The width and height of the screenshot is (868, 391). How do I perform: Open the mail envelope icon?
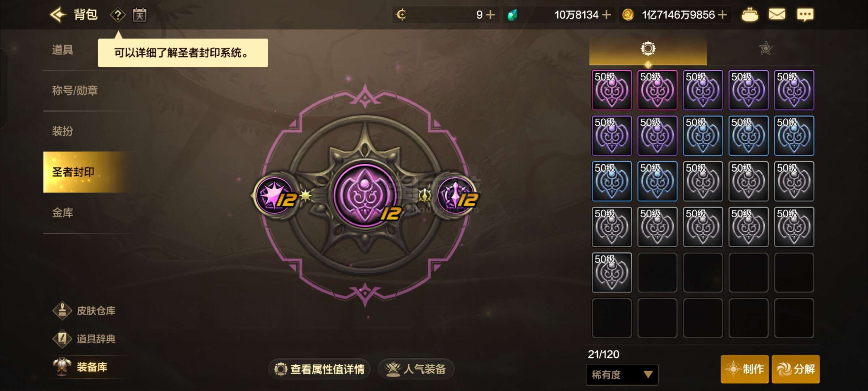tap(777, 14)
